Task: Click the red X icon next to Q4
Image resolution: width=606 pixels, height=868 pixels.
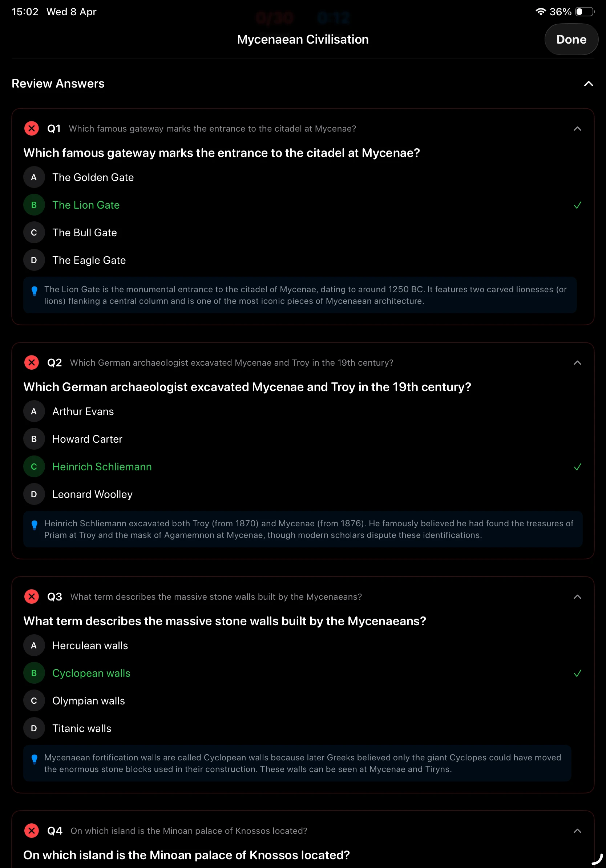Action: (32, 831)
